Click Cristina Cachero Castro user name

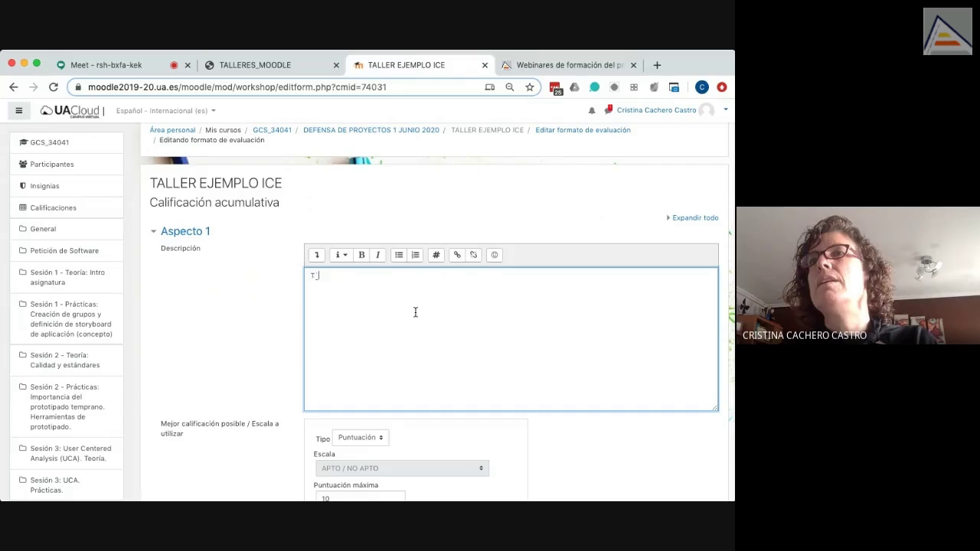coord(656,110)
